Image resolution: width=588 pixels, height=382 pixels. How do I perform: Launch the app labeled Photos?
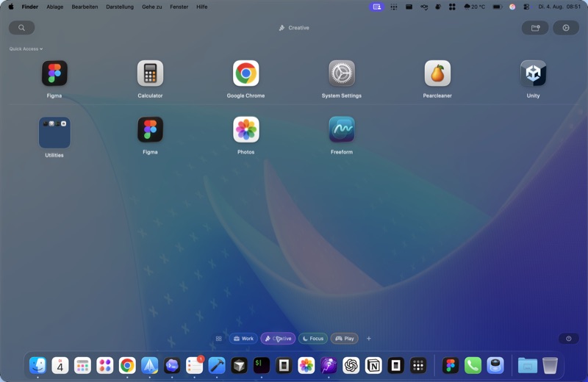(245, 130)
